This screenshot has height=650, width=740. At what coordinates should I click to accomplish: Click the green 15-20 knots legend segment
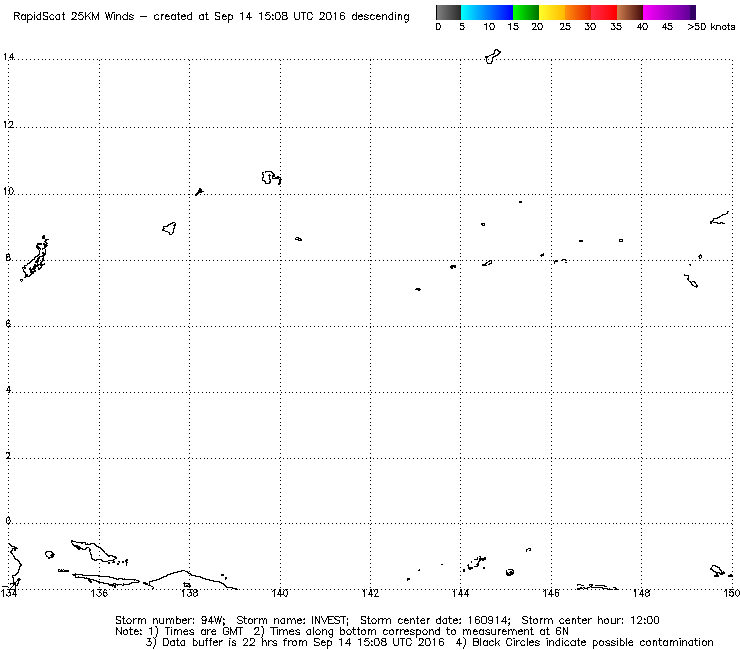tap(526, 12)
